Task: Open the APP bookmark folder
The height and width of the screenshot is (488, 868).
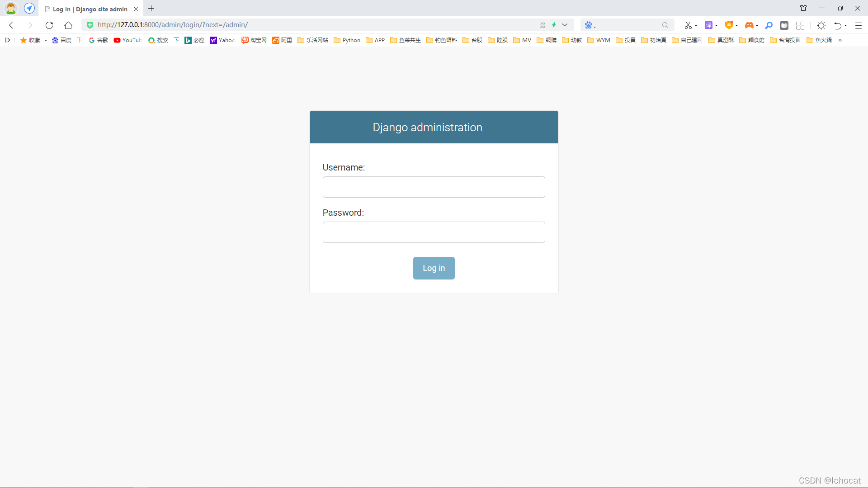Action: [375, 40]
